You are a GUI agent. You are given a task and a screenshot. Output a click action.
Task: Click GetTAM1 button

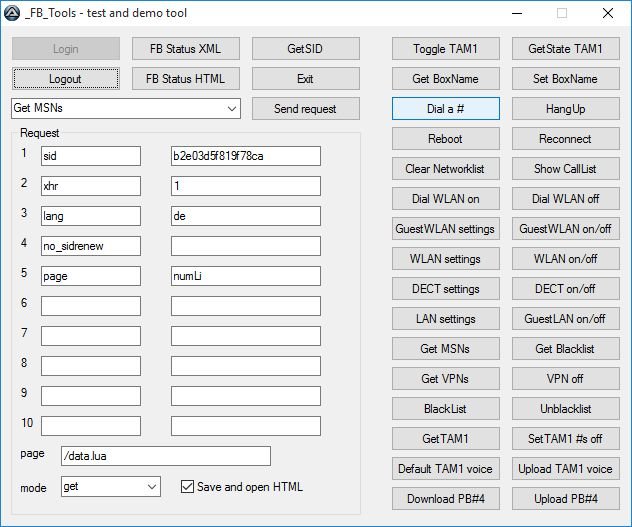pos(446,438)
